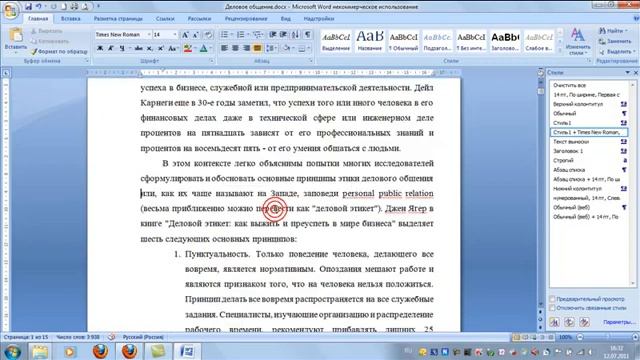Image resolution: width=640 pixels, height=360 pixels.
Task: Open the style inspector in Styles pane
Action: click(569, 322)
